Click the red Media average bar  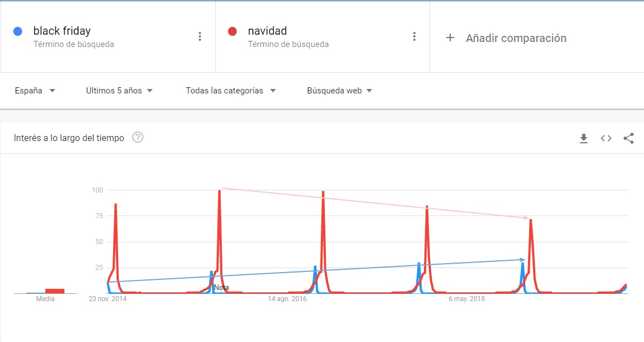pyautogui.click(x=55, y=291)
